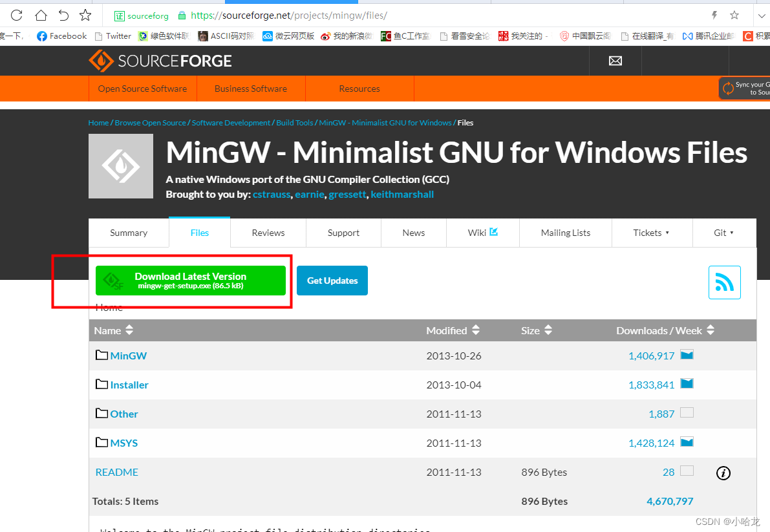Switch to the News tab
The height and width of the screenshot is (532, 770).
point(414,233)
